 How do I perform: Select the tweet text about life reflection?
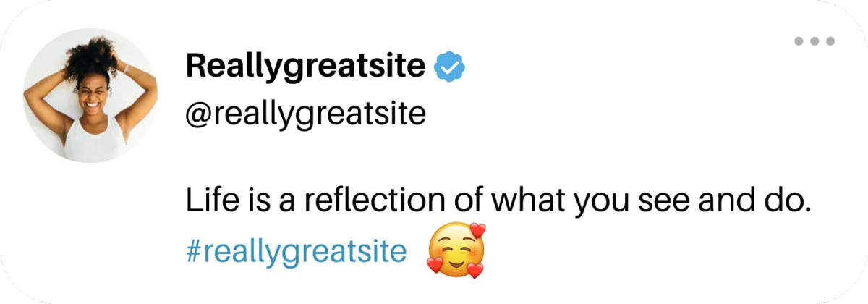[x=495, y=200]
